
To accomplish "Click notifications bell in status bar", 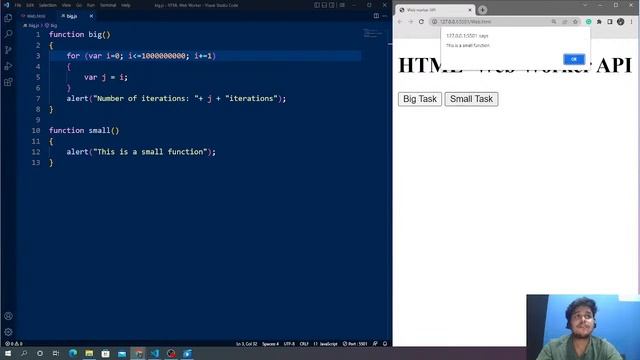I will point(385,344).
